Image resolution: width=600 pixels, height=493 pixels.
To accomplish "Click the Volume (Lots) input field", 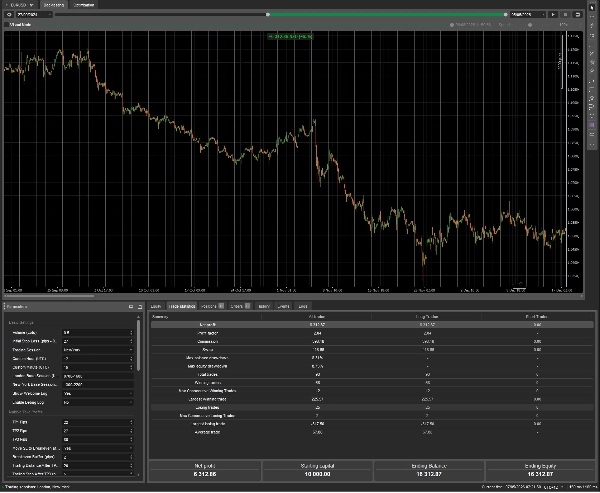I will [x=96, y=333].
